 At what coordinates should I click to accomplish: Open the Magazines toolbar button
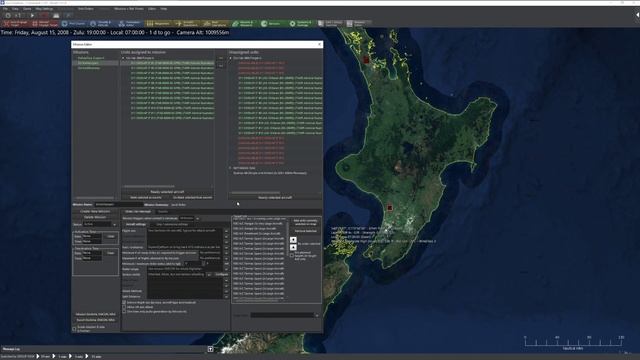[158, 24]
